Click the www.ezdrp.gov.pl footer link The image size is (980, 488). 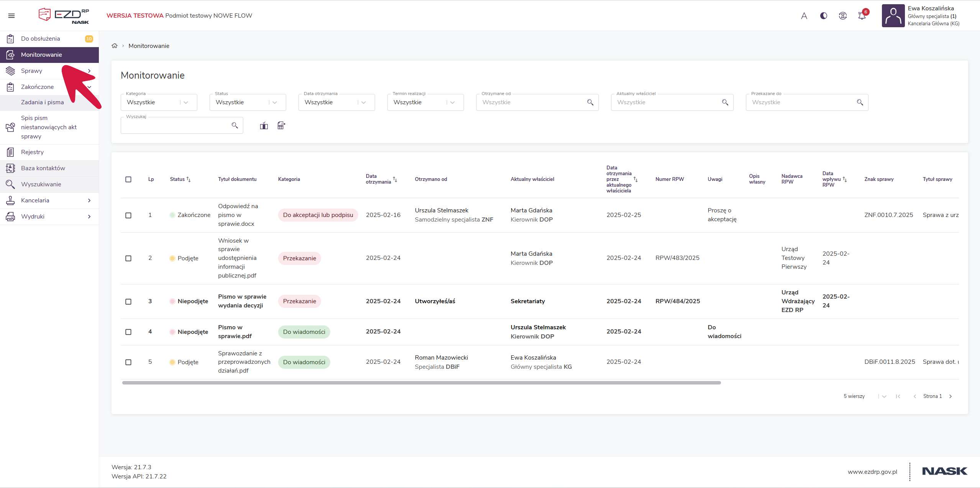[x=872, y=472]
